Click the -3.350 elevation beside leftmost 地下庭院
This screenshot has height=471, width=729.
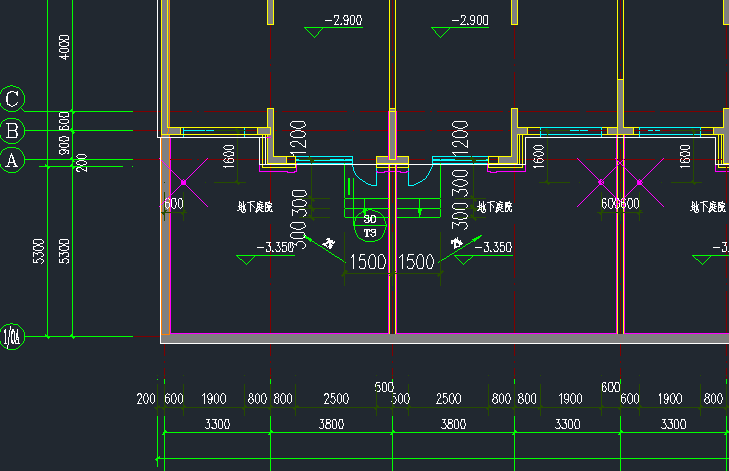click(x=275, y=247)
